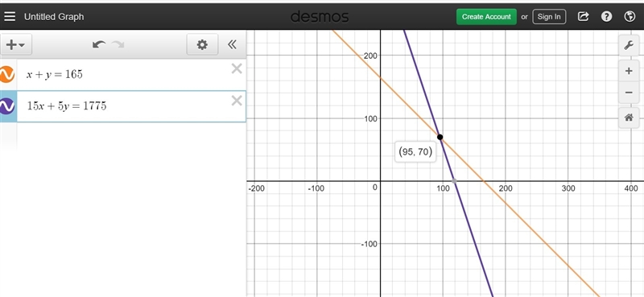This screenshot has height=297, width=644.
Task: Expand the add item plus dropdown
Action: coord(15,44)
